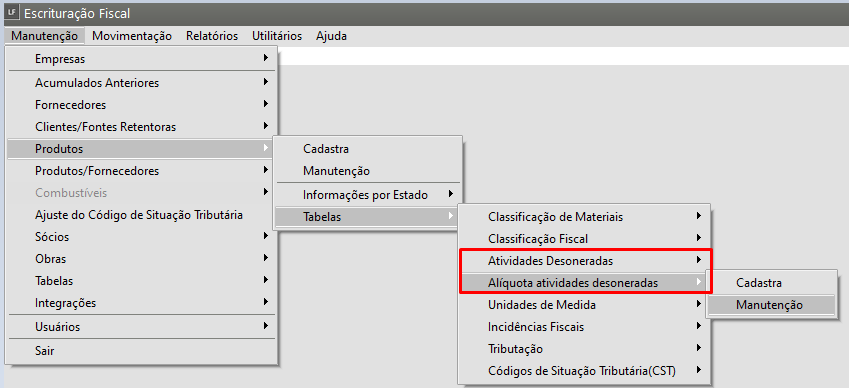The height and width of the screenshot is (388, 849).
Task: Open Tabelas in the main Manutenção menu
Action: 142,281
